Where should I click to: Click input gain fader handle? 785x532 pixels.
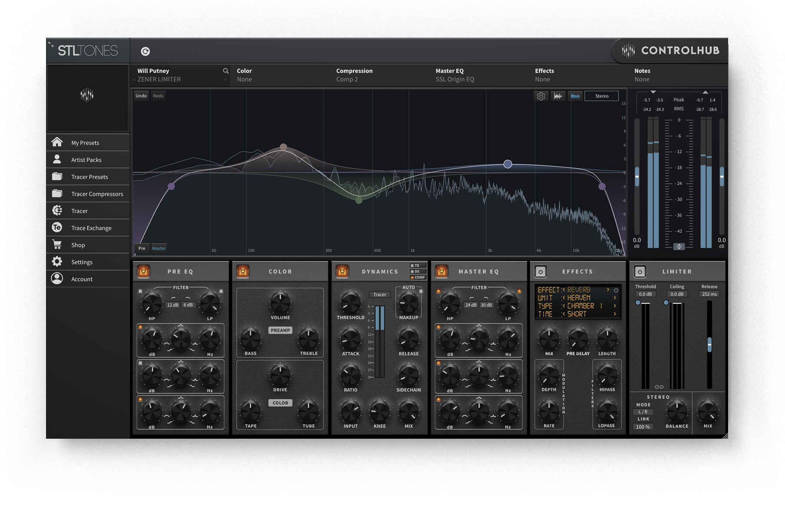pyautogui.click(x=637, y=177)
